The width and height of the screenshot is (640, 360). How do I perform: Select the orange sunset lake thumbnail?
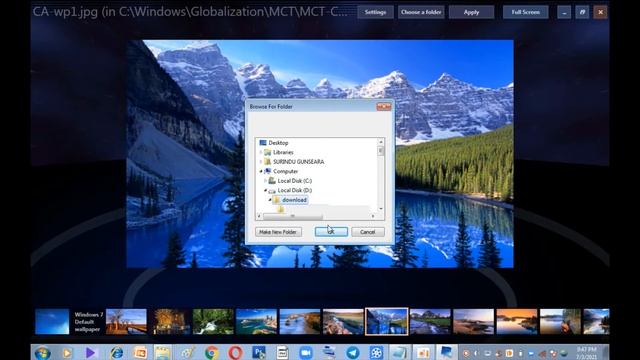click(x=517, y=322)
